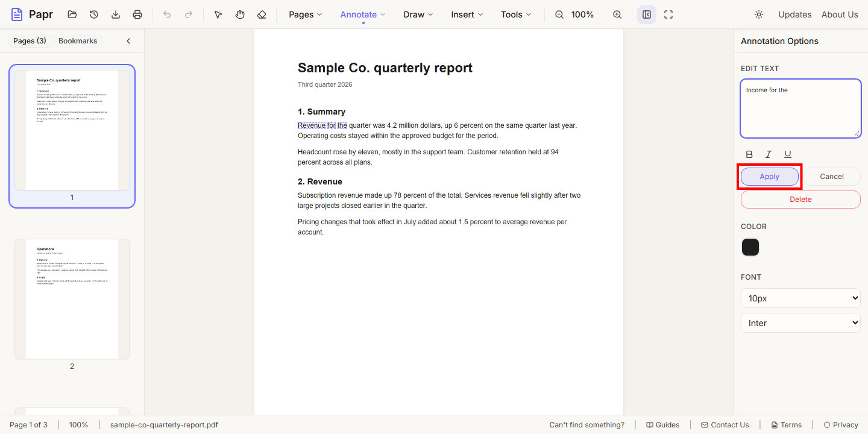Open the Annotate dropdown menu
The width and height of the screenshot is (868, 434).
click(363, 14)
